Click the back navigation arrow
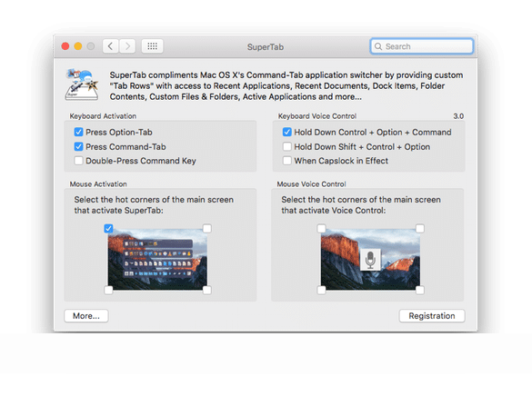This screenshot has width=532, height=396. click(111, 46)
